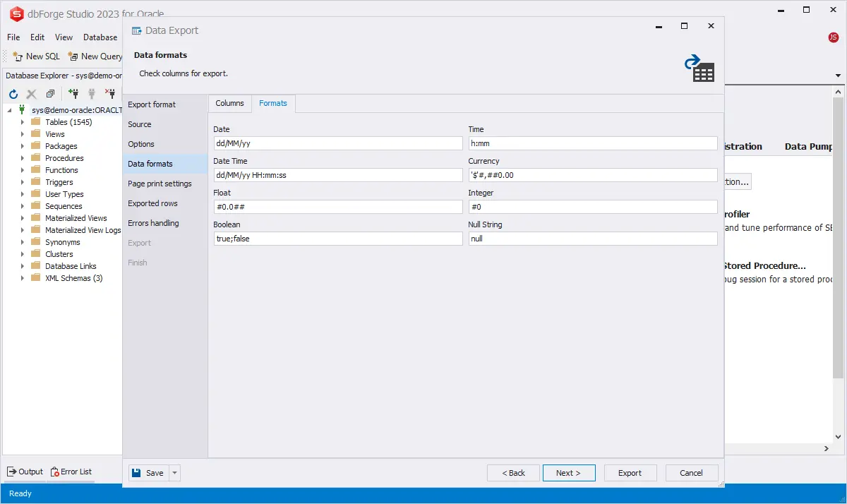Click the Save template button
This screenshot has width=847, height=504.
pyautogui.click(x=148, y=473)
